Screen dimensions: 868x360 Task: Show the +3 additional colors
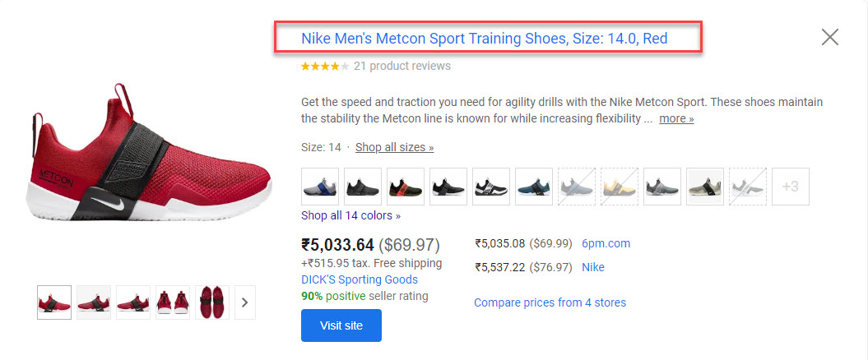point(791,187)
